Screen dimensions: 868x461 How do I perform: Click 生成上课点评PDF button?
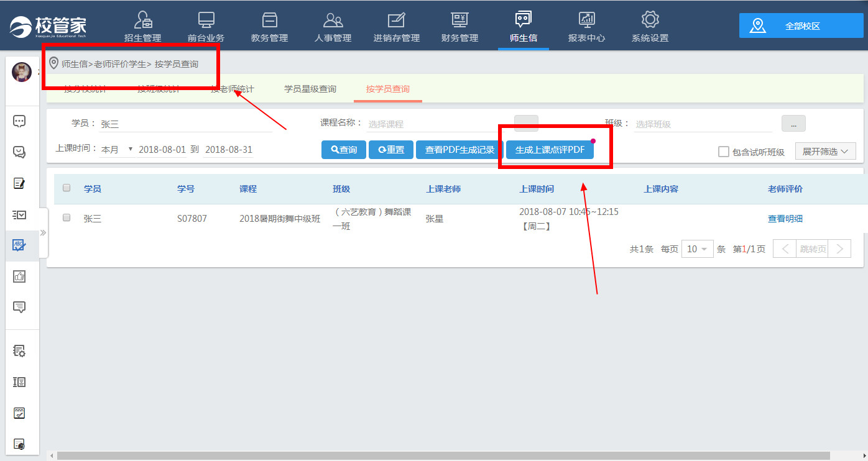(x=550, y=150)
